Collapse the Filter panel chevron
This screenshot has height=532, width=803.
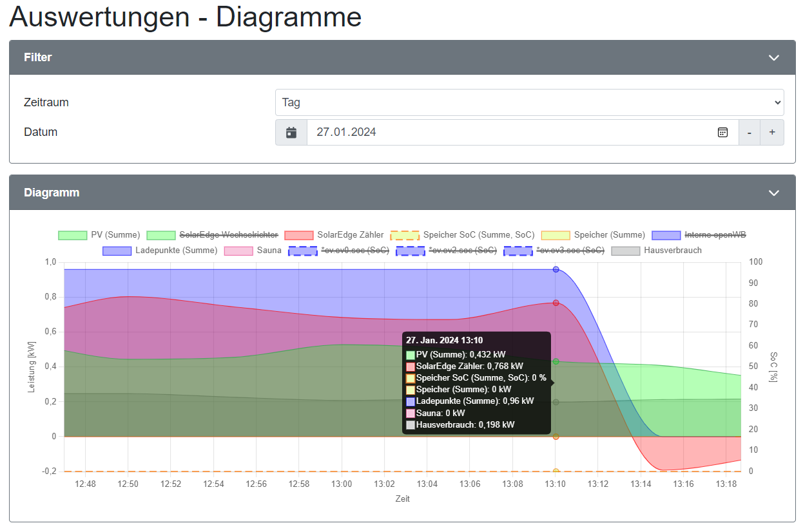[774, 58]
